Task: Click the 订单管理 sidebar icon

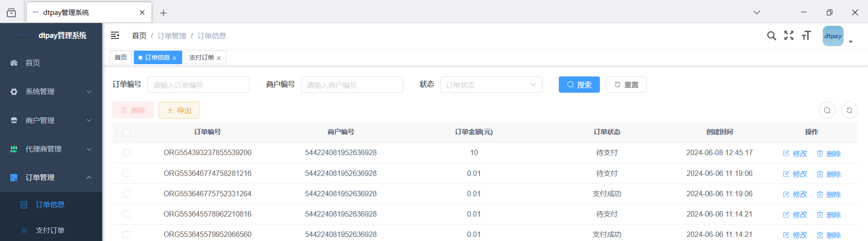Action: [x=14, y=177]
